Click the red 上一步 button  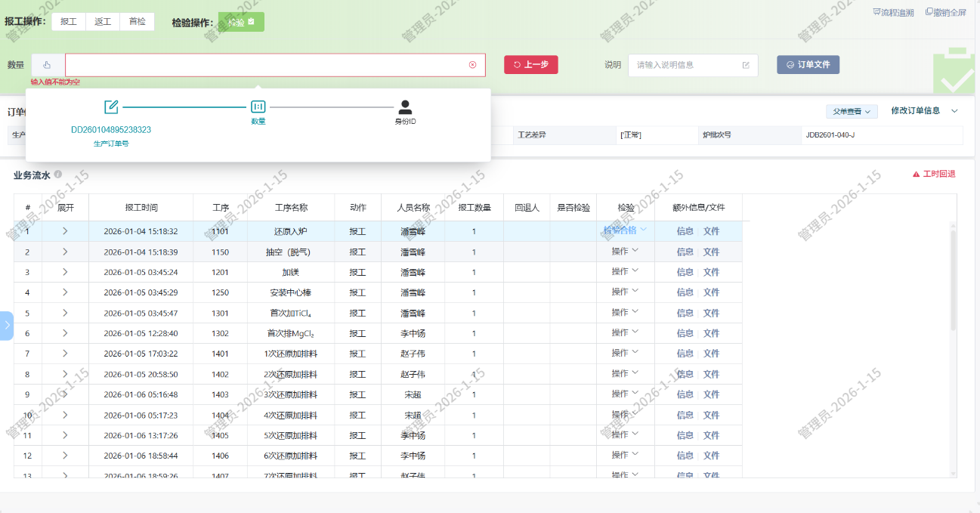point(531,65)
